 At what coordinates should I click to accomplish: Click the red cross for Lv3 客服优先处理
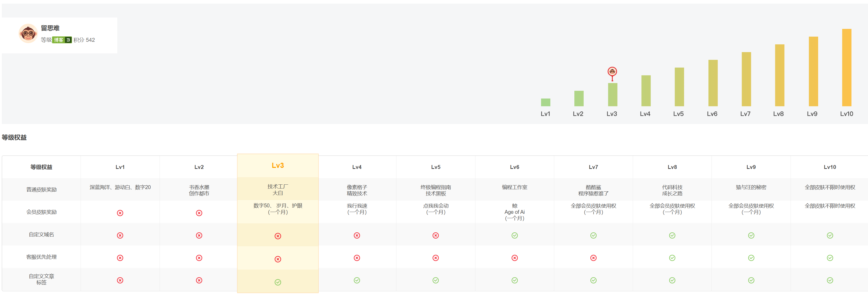[278, 259]
